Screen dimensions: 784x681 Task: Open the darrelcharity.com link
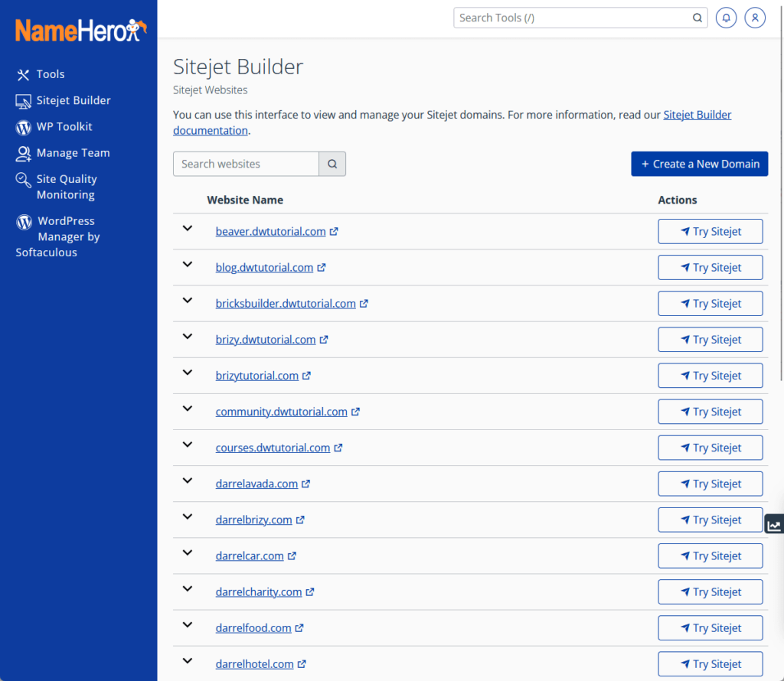click(259, 591)
